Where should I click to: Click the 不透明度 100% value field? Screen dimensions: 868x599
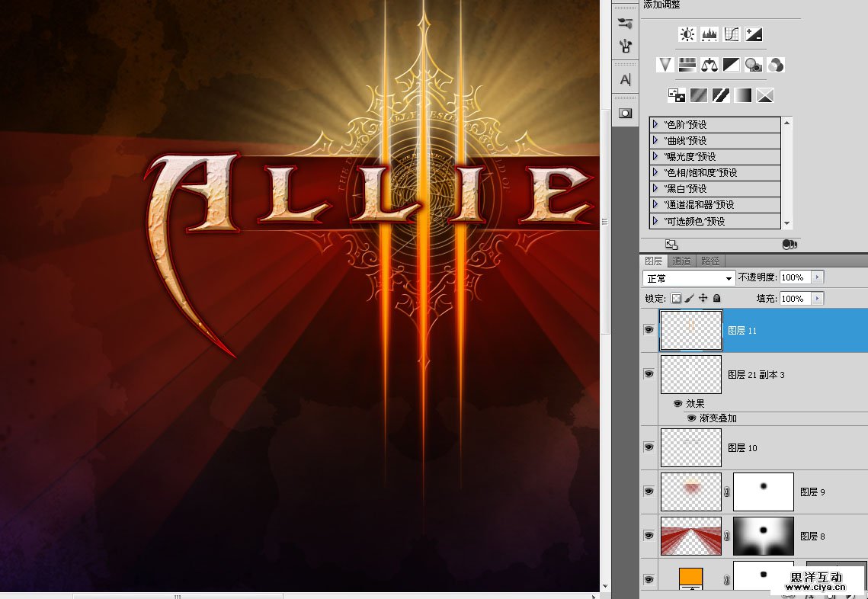[x=796, y=277]
